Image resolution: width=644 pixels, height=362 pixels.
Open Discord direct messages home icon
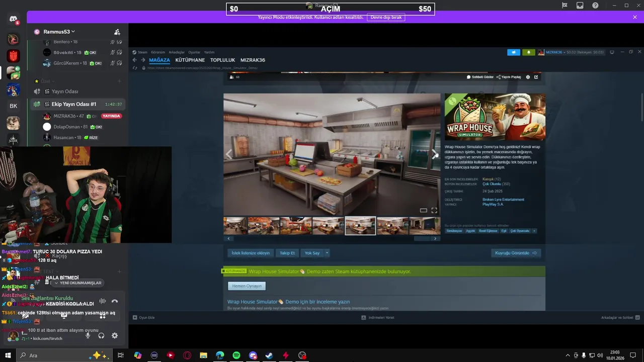13,19
